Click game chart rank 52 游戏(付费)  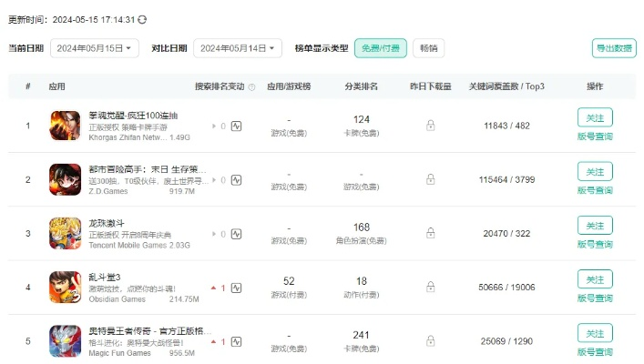tap(289, 288)
